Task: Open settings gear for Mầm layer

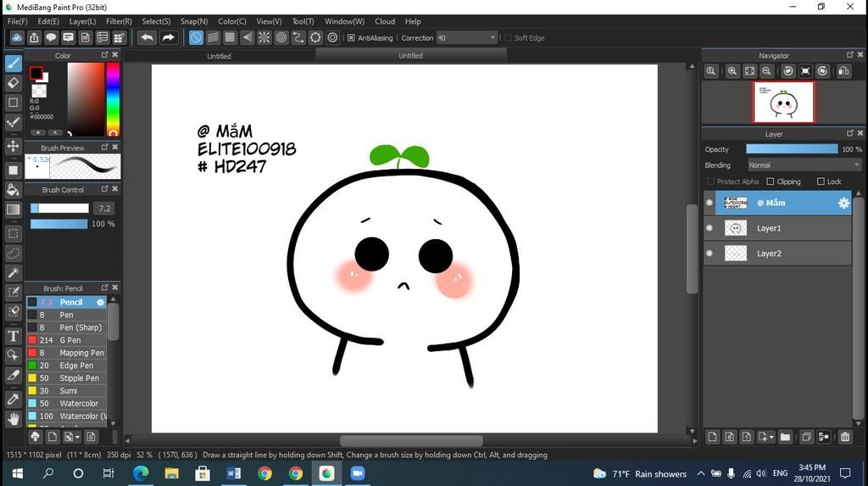Action: pos(843,203)
